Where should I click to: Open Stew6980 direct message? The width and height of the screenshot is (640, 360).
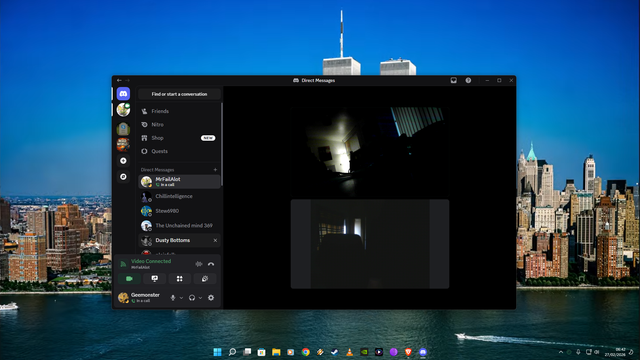click(179, 211)
